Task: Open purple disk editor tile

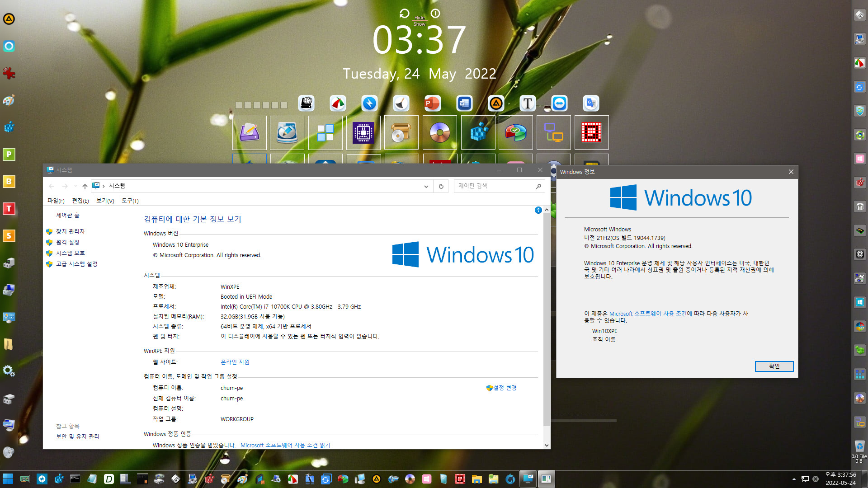Action: point(250,132)
